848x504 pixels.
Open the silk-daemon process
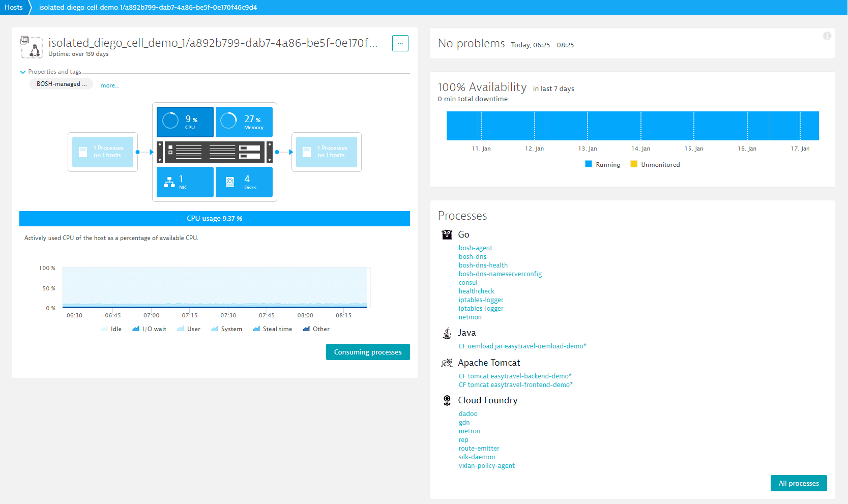[477, 457]
